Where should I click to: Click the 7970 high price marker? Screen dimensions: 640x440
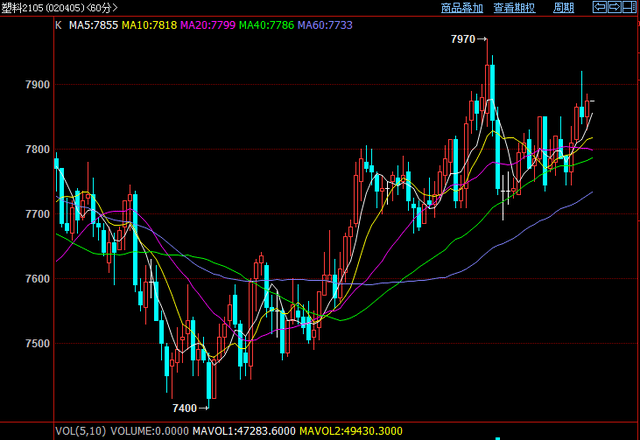pyautogui.click(x=463, y=39)
